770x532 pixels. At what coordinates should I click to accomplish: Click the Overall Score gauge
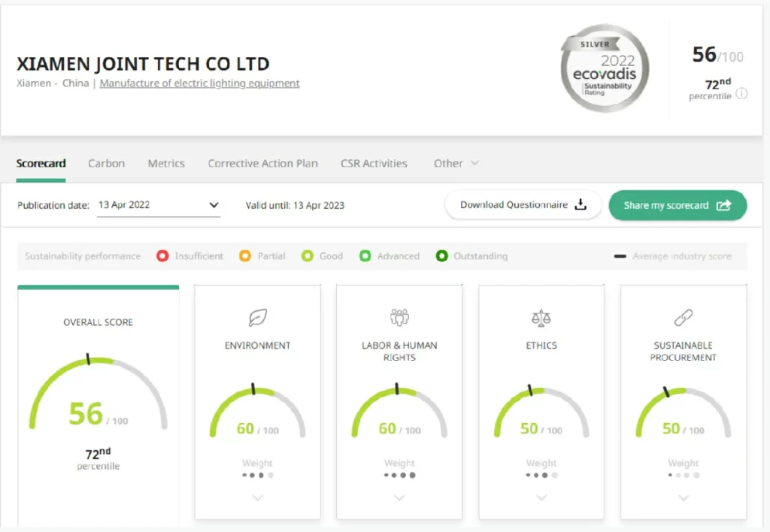click(x=99, y=393)
